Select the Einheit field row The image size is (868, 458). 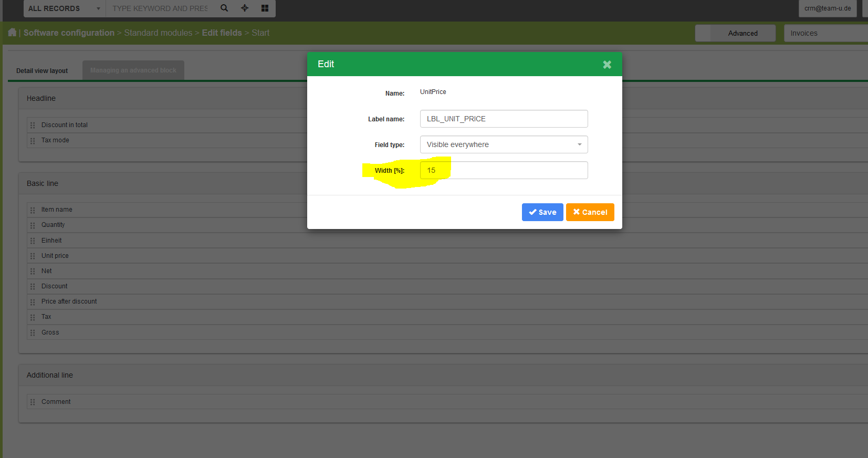[447, 241]
